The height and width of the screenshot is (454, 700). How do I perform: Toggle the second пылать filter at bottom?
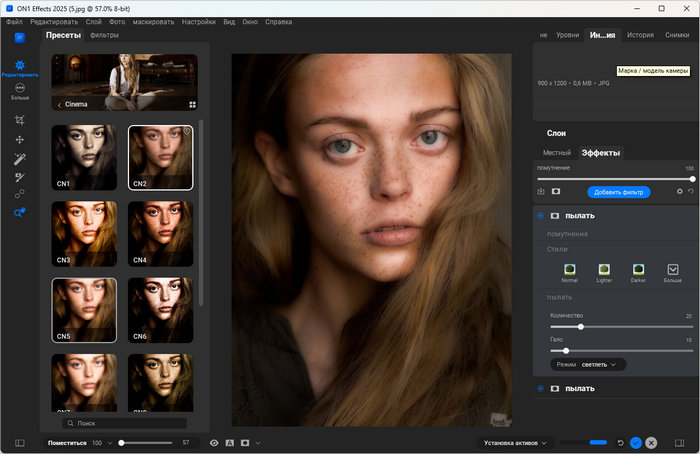(x=541, y=388)
